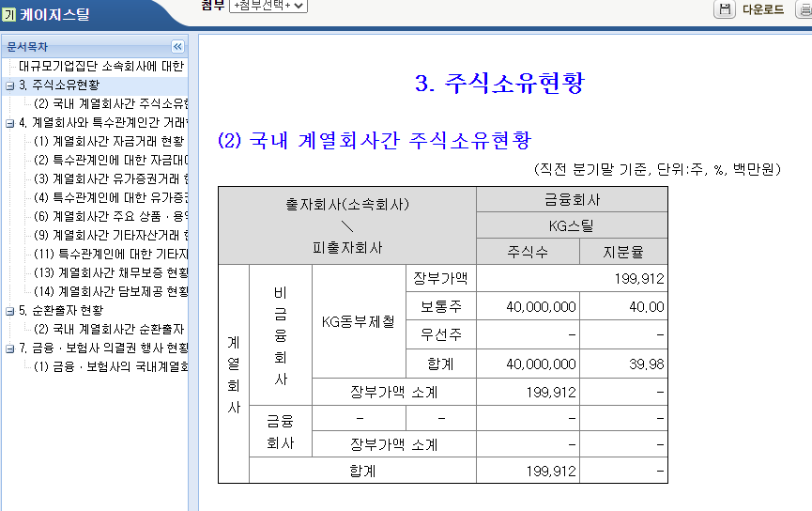Click the 다운로드 download label

click(763, 9)
